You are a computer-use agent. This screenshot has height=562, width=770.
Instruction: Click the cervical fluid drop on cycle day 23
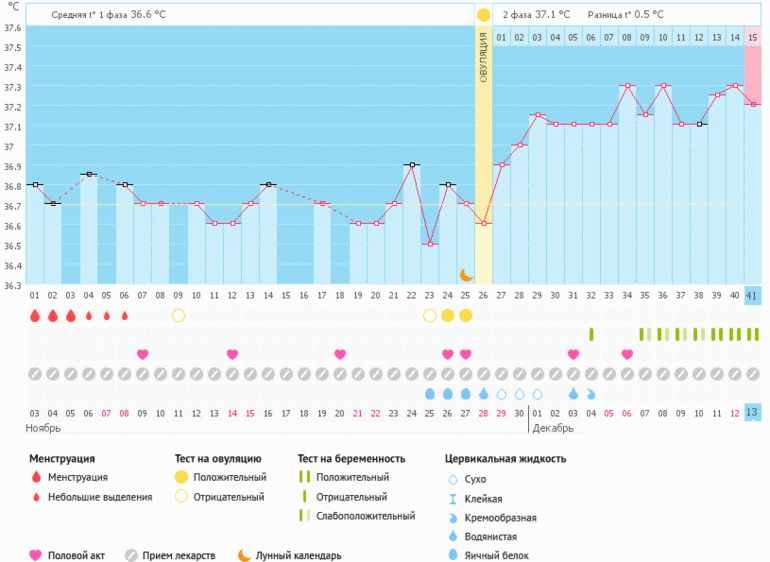pos(430,393)
